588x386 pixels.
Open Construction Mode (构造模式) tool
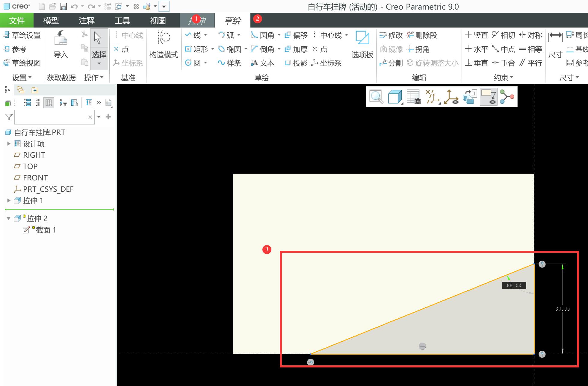(x=164, y=37)
